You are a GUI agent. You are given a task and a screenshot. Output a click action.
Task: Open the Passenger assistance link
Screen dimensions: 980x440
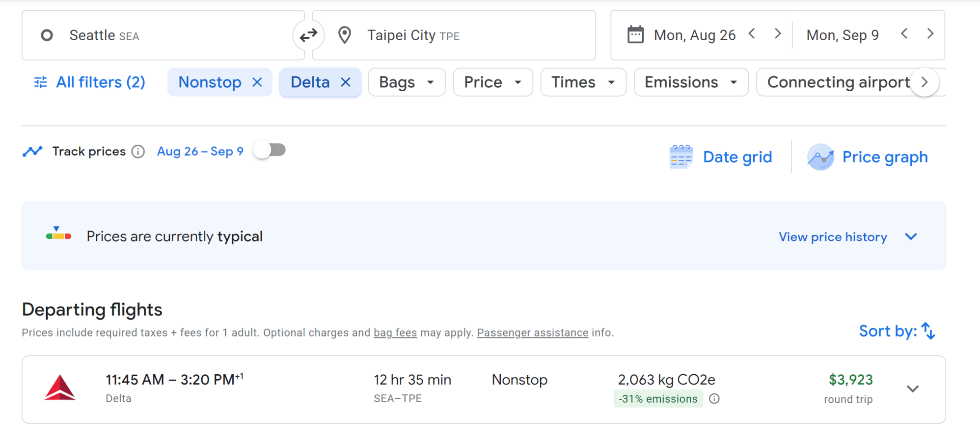(532, 333)
